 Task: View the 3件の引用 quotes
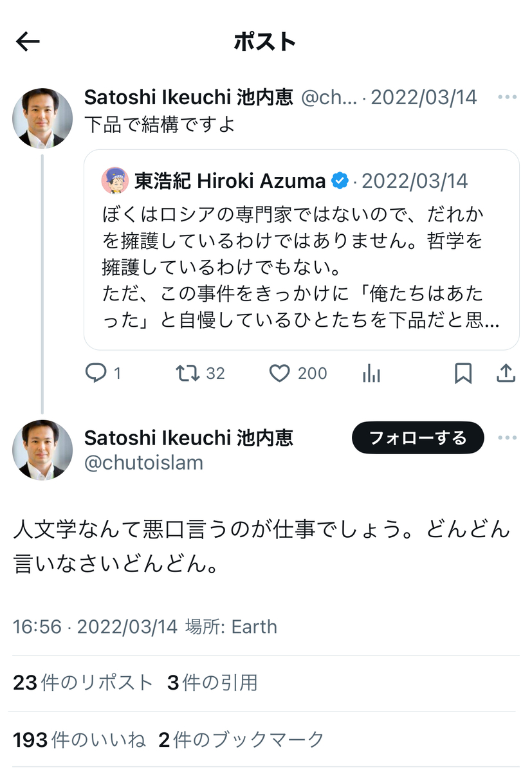(x=212, y=683)
